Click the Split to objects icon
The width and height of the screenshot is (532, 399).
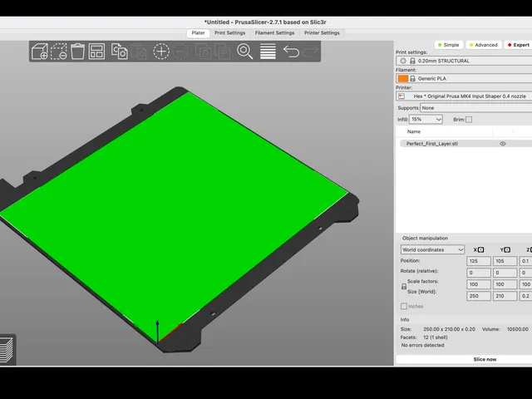tap(203, 52)
